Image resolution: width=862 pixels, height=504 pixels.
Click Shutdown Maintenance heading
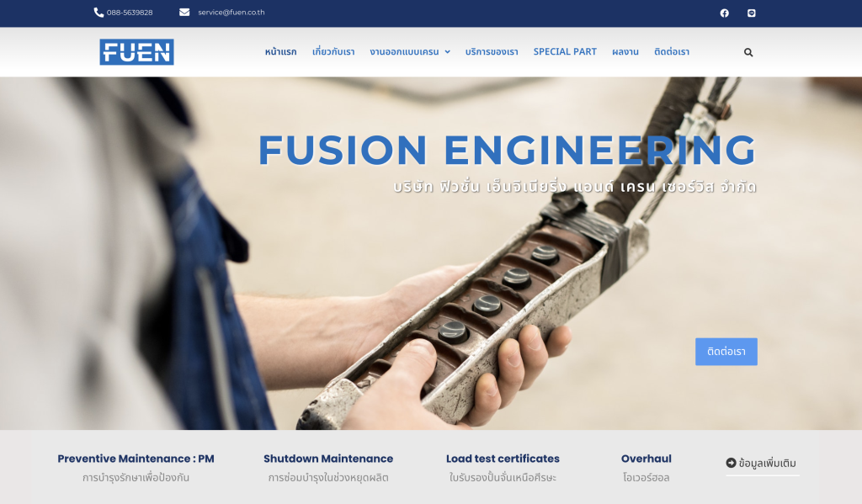(x=328, y=459)
